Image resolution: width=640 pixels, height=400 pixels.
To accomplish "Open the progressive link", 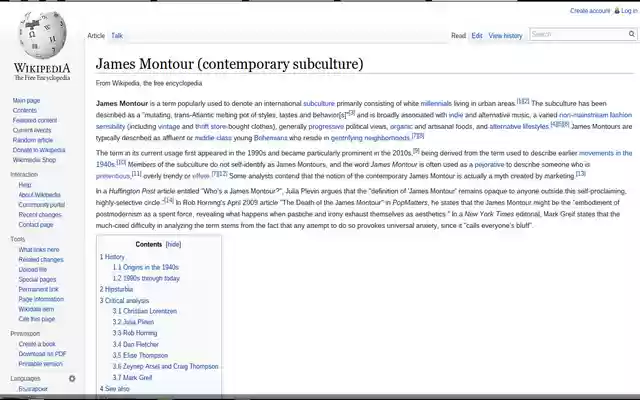I will click(326, 127).
